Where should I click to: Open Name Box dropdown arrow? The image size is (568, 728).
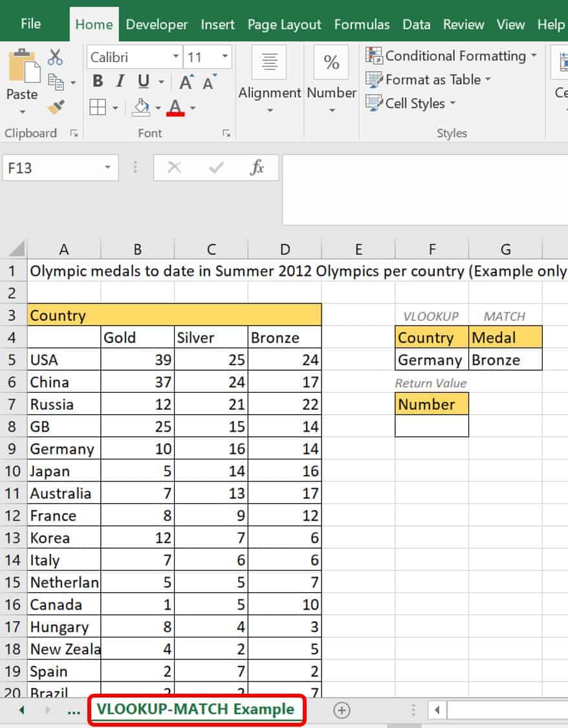107,167
